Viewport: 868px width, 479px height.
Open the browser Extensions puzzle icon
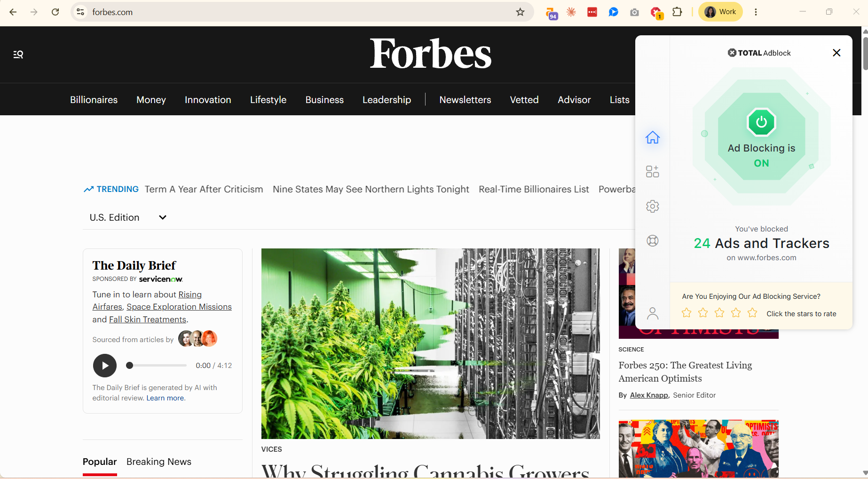tap(677, 12)
